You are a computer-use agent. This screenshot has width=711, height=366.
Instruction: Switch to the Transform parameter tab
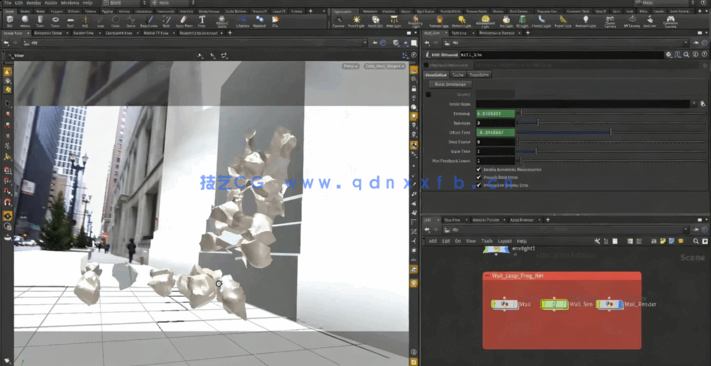(x=479, y=74)
